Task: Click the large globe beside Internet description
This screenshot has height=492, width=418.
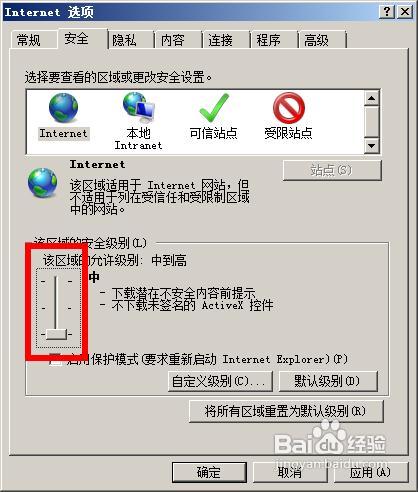Action: [42, 183]
